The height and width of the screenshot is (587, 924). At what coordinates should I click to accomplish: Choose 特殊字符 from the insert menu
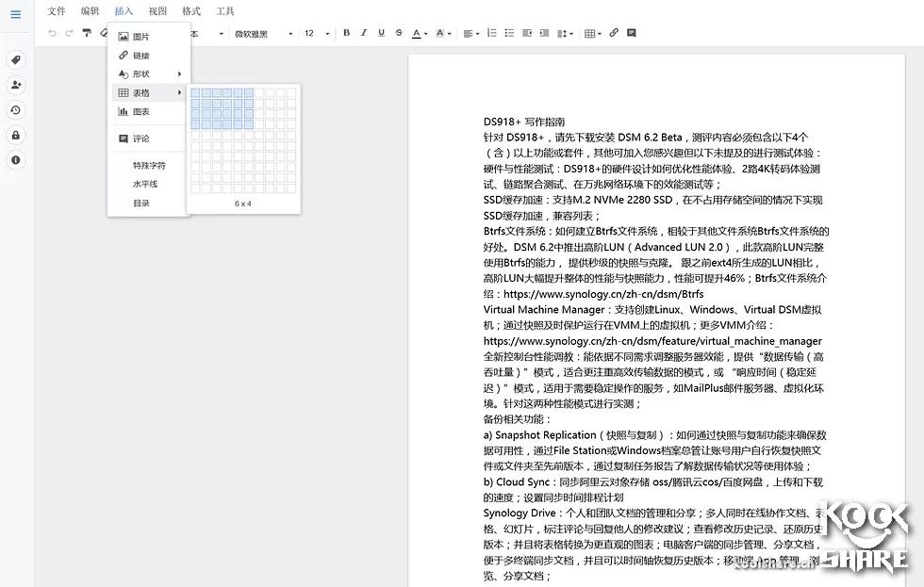(149, 166)
